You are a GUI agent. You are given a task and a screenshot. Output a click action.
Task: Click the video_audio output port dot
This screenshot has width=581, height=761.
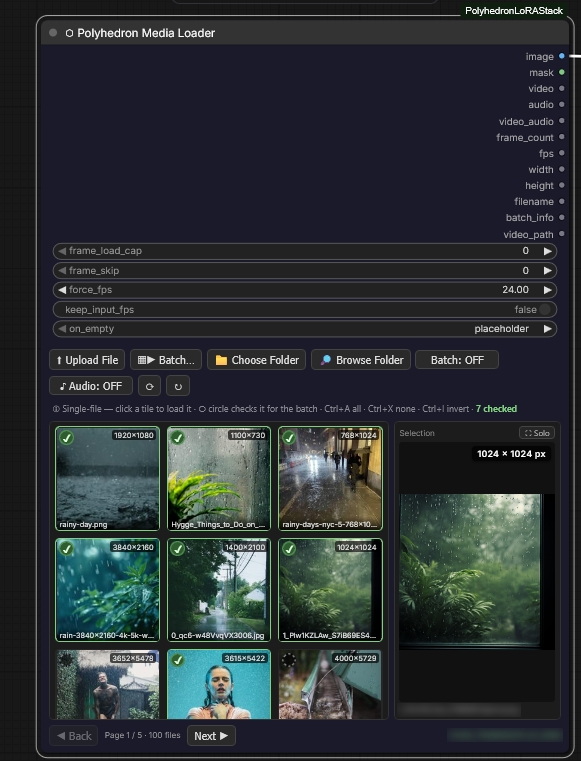click(x=562, y=121)
